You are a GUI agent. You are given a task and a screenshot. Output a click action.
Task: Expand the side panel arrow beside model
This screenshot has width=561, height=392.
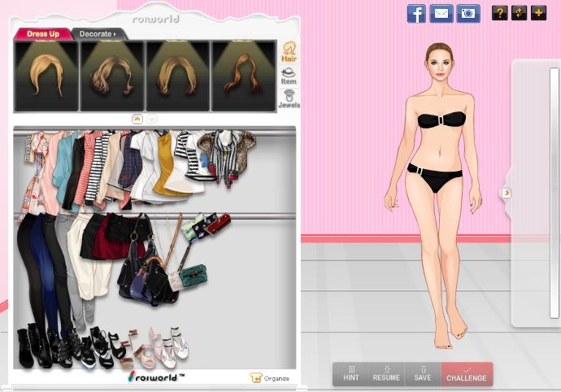pos(507,193)
